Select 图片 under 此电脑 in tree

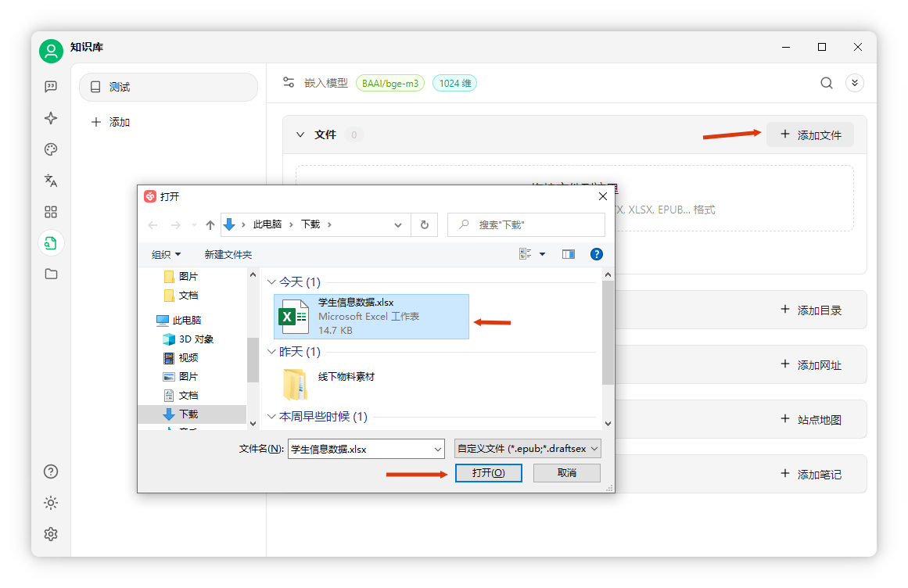point(181,377)
